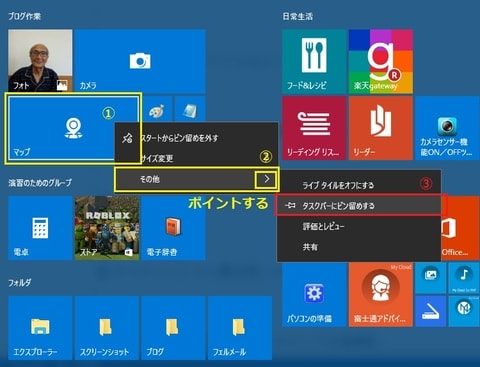Open the エクスプローラー folder tile
This screenshot has height=367, width=480.
click(40, 328)
